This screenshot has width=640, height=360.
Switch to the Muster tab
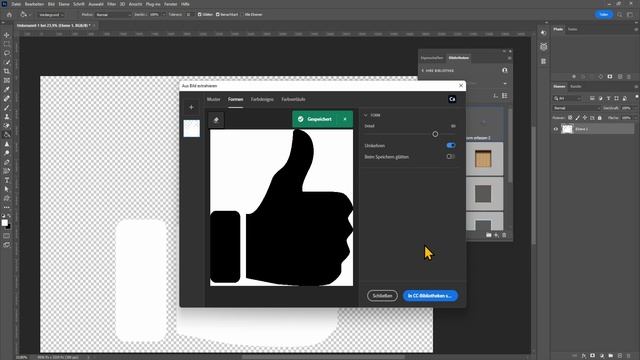(x=213, y=99)
